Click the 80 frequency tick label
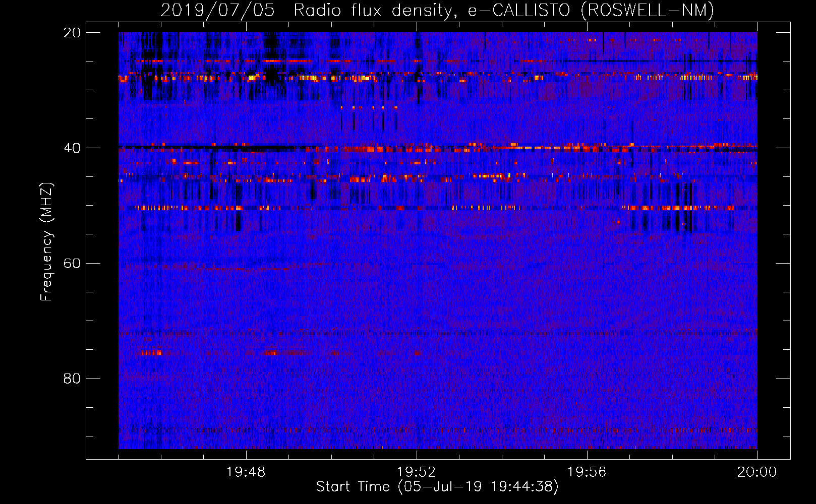Image resolution: width=816 pixels, height=504 pixels. tap(72, 379)
